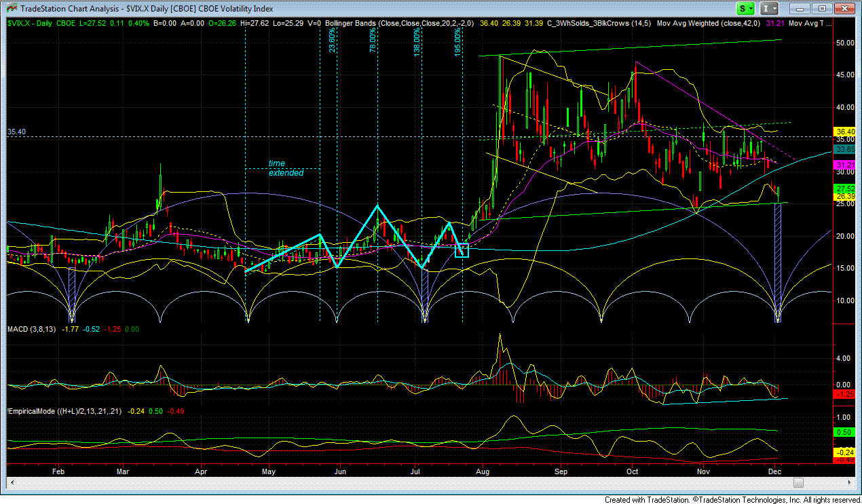Click the green 0.50 EmpiricalMode axis marker
The image size is (862, 504).
click(845, 432)
